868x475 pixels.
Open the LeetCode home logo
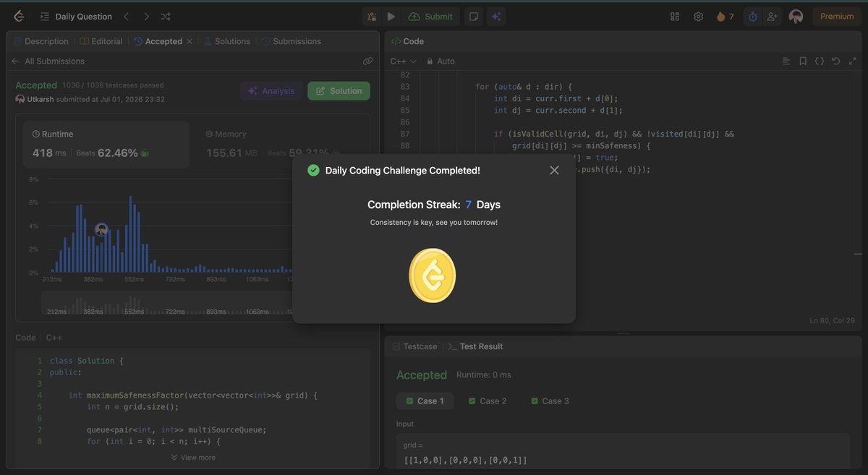click(x=19, y=16)
